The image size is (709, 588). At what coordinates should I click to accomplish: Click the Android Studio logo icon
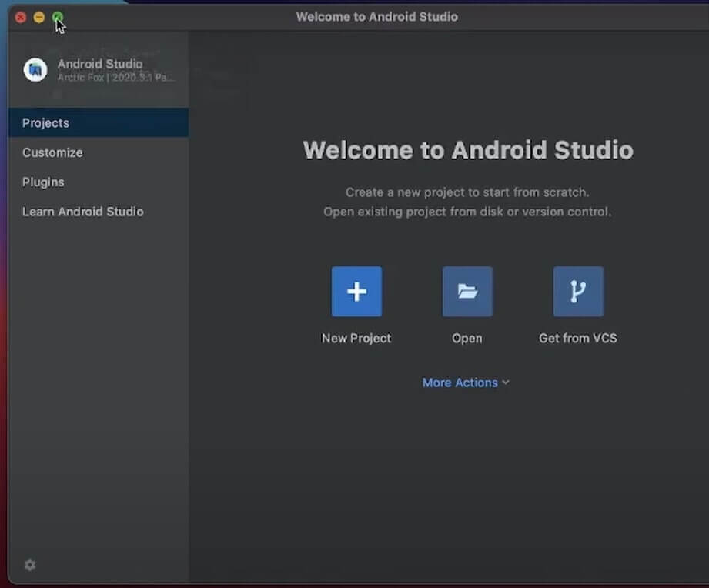point(35,70)
